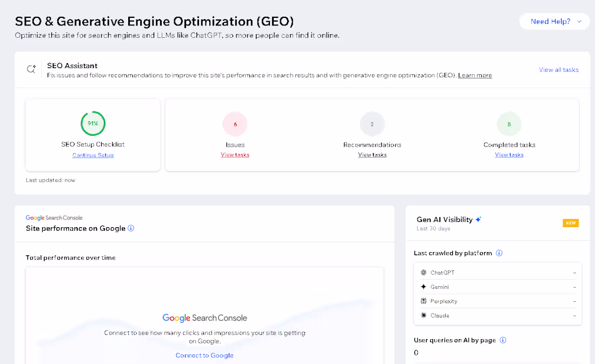The height and width of the screenshot is (364, 595).
Task: View tasks under Issues
Action: pos(235,155)
